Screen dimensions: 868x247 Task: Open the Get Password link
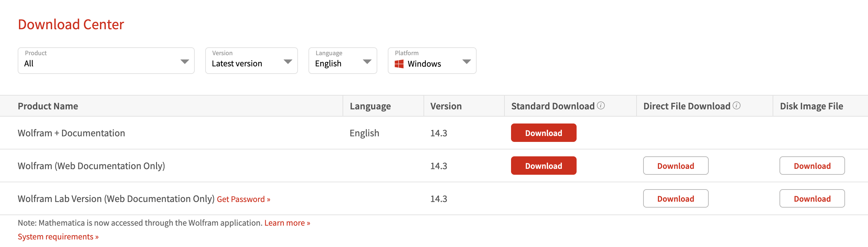tap(244, 199)
